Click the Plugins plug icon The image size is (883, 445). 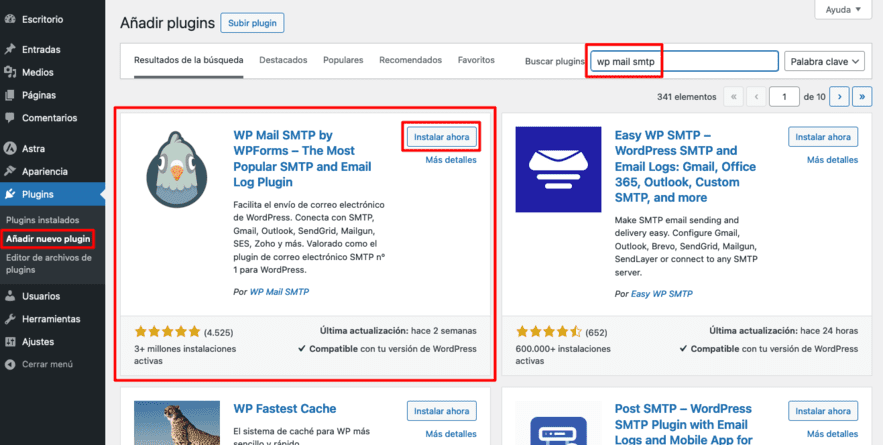[x=10, y=194]
